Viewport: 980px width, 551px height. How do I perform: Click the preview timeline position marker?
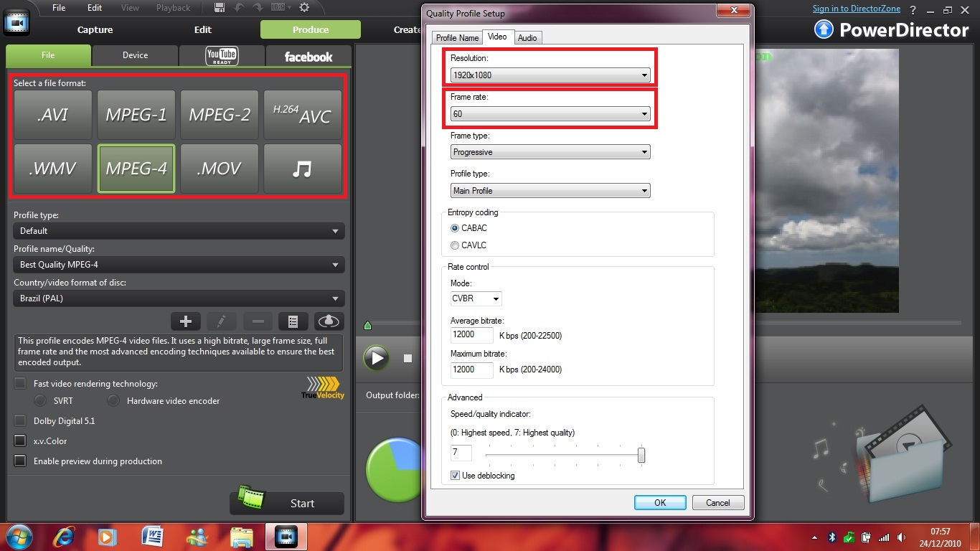tap(368, 326)
